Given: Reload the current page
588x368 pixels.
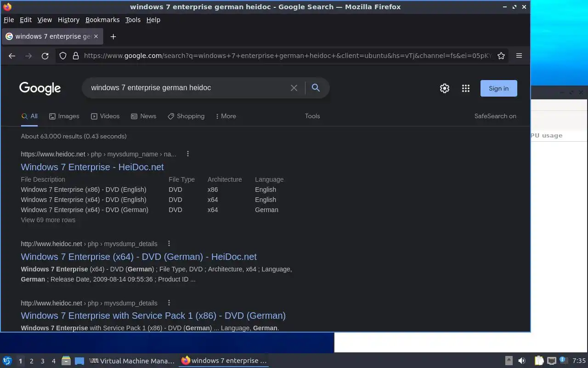Looking at the screenshot, I should pos(45,56).
